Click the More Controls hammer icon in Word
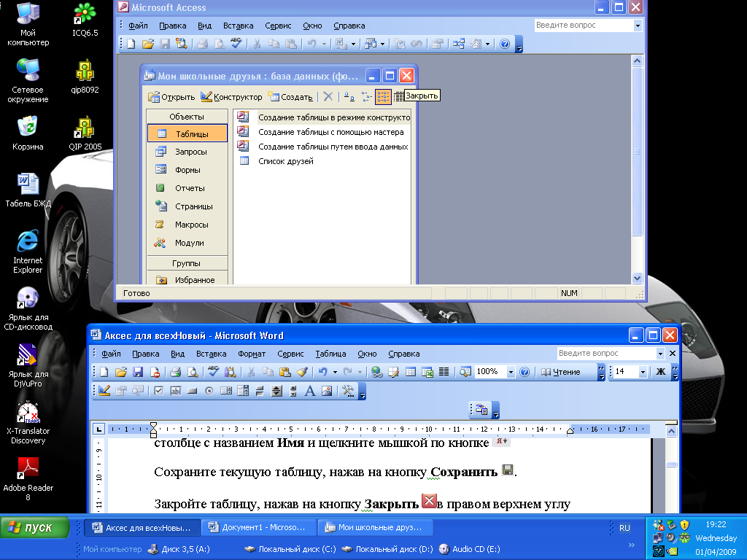The width and height of the screenshot is (747, 560). [348, 391]
